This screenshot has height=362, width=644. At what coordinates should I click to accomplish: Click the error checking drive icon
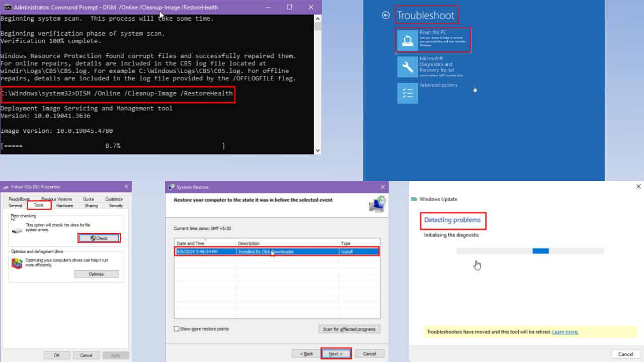tap(17, 230)
